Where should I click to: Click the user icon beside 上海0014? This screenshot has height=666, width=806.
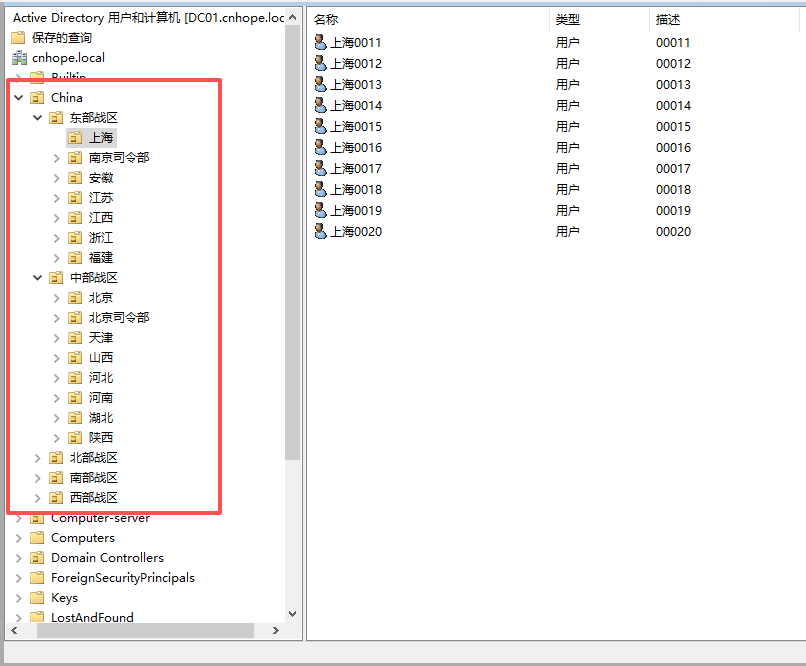point(320,105)
